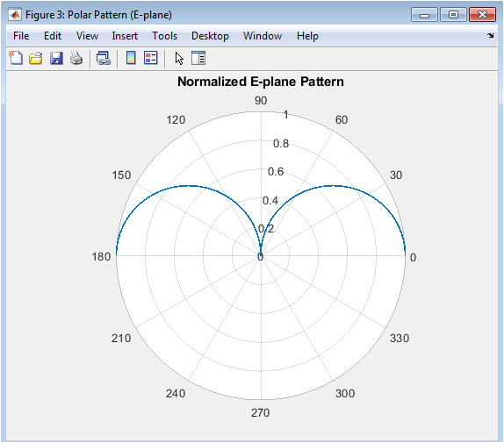Image resolution: width=504 pixels, height=443 pixels.
Task: Dock figure using the small arrow
Action: tap(491, 36)
